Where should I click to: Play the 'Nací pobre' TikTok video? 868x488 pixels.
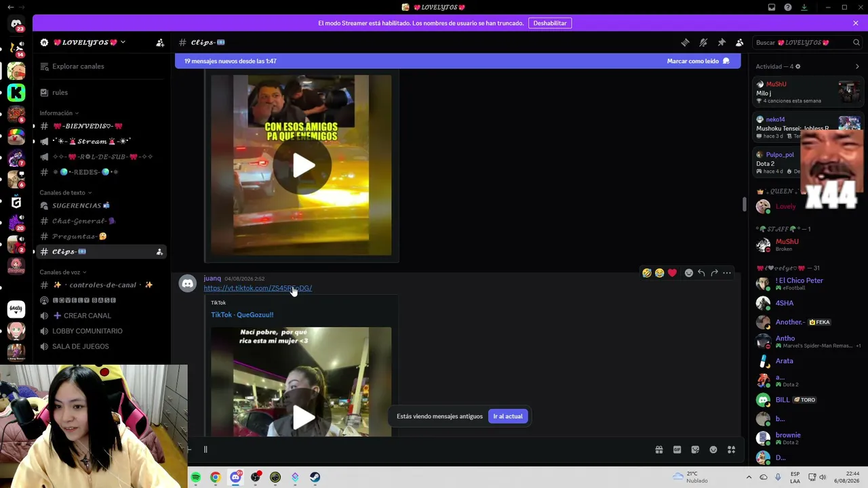(303, 418)
